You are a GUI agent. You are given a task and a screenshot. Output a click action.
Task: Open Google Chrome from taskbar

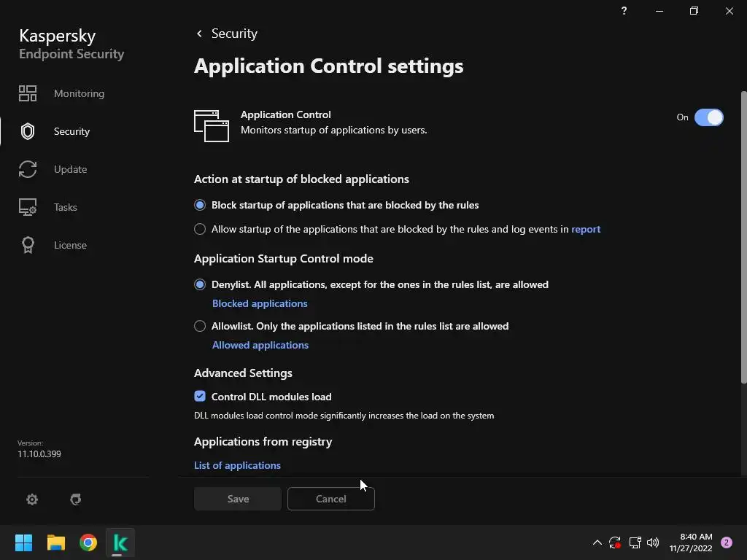tap(88, 542)
